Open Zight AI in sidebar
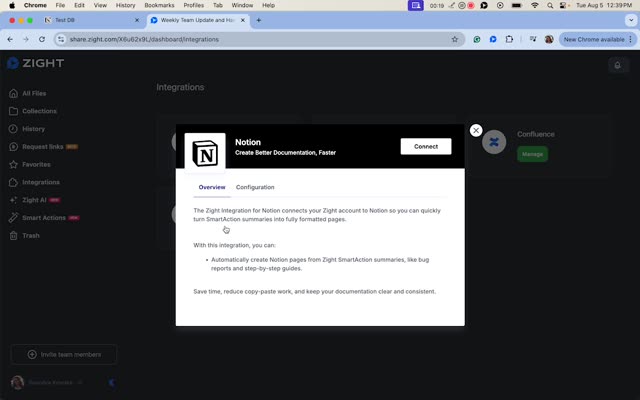 (x=35, y=200)
